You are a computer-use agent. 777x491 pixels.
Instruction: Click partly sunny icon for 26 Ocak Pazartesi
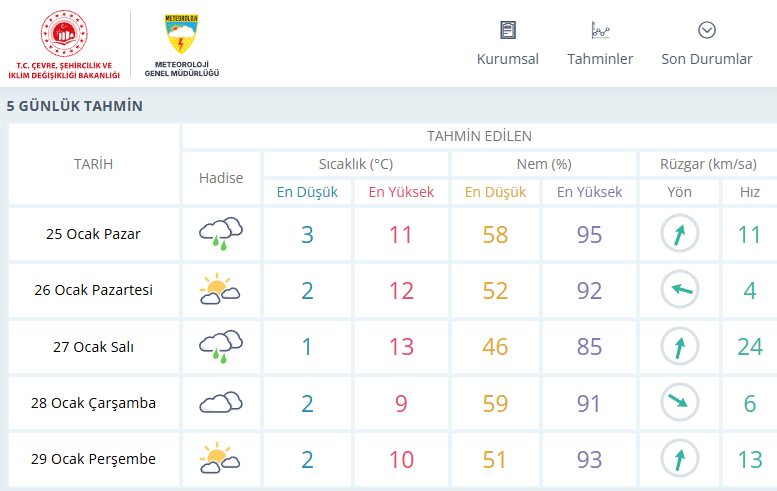tap(221, 291)
